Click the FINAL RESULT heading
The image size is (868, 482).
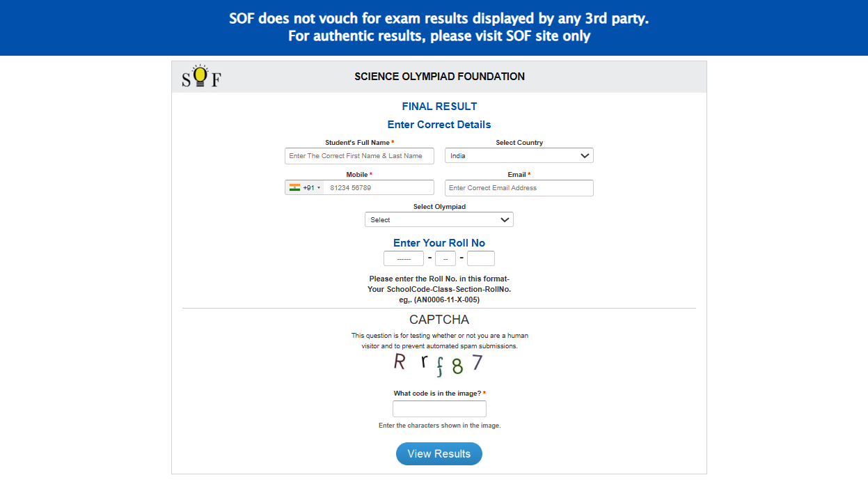pos(439,107)
